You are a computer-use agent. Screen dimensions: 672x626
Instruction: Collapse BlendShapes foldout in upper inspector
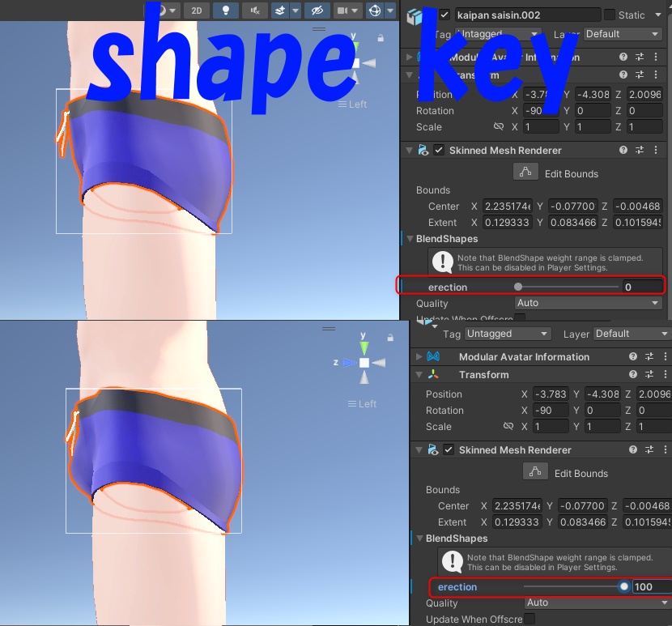click(x=410, y=238)
